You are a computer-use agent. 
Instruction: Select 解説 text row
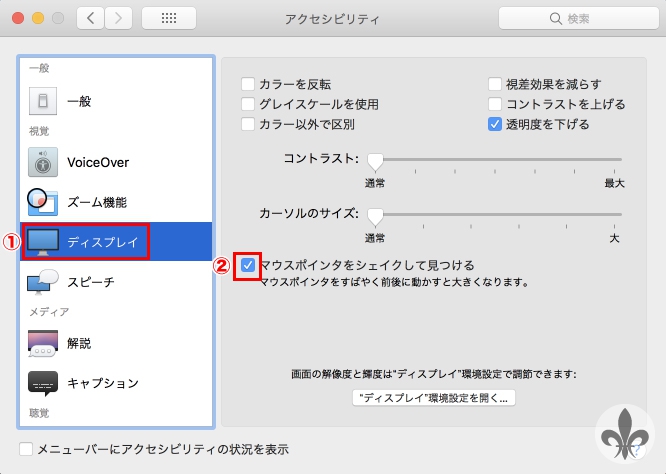point(79,343)
